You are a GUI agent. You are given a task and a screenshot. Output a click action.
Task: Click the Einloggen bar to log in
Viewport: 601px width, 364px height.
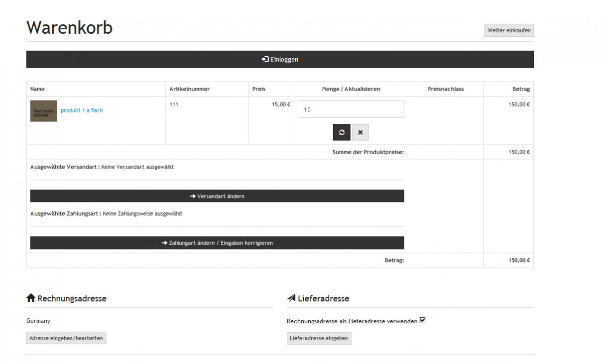(x=280, y=60)
